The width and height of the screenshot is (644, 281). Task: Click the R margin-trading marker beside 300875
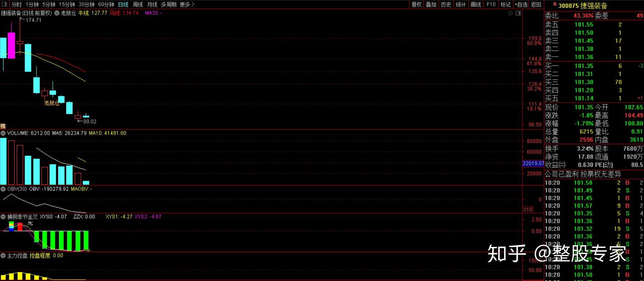click(x=555, y=4)
